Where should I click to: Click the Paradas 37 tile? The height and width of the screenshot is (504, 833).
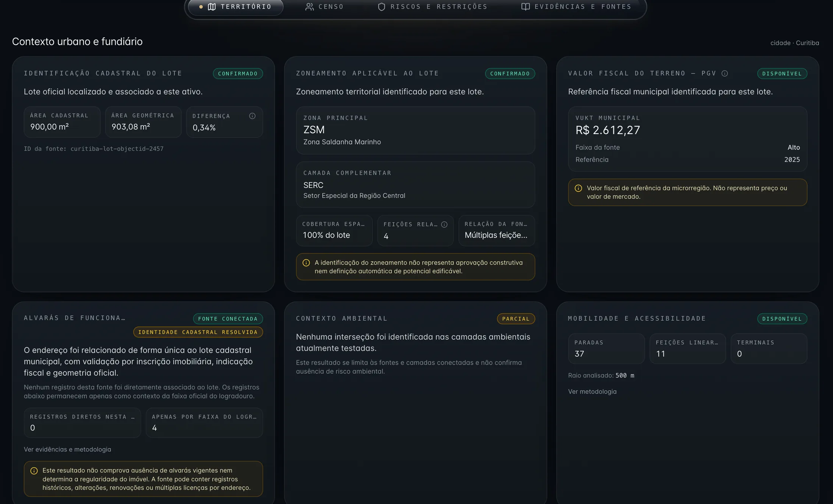pos(606,349)
